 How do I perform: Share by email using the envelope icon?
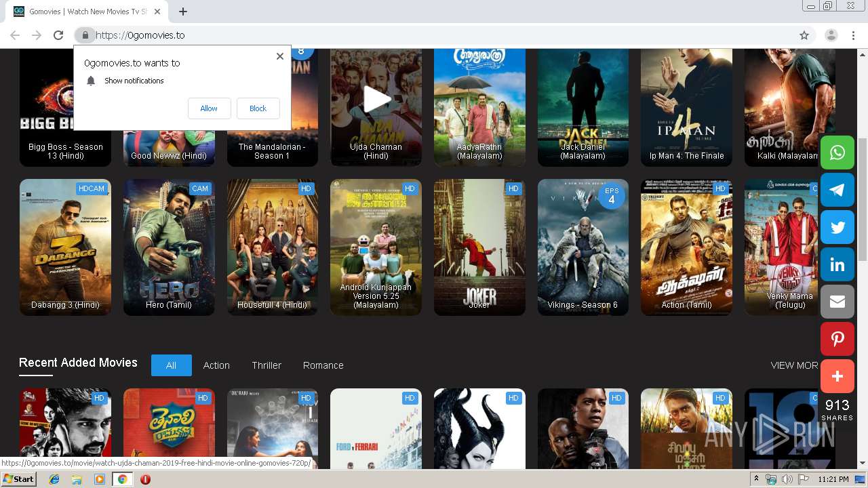tap(837, 302)
